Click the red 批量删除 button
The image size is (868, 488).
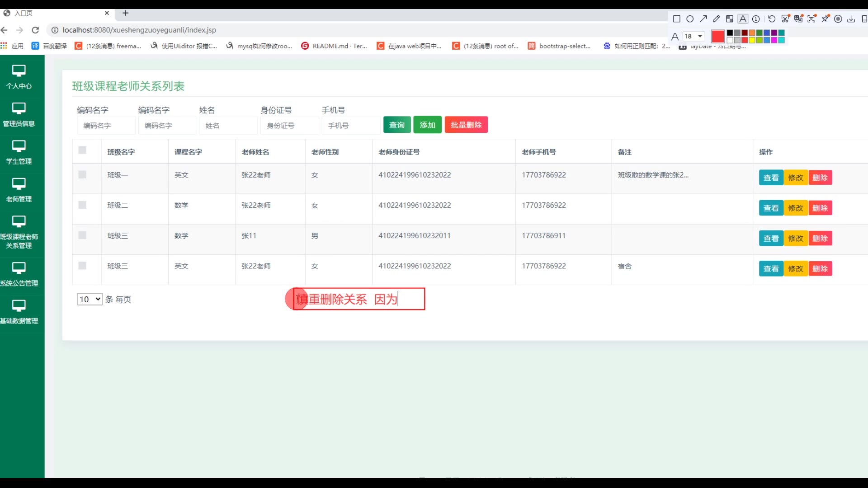(x=466, y=125)
